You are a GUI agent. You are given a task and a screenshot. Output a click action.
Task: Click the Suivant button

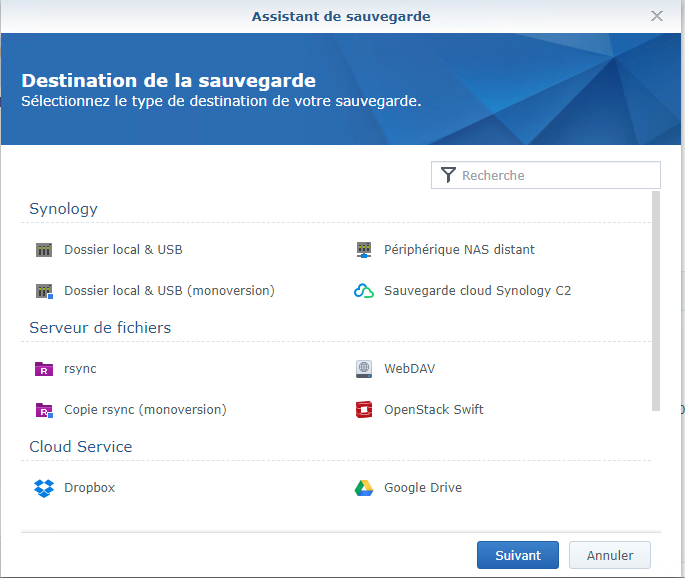tap(518, 555)
